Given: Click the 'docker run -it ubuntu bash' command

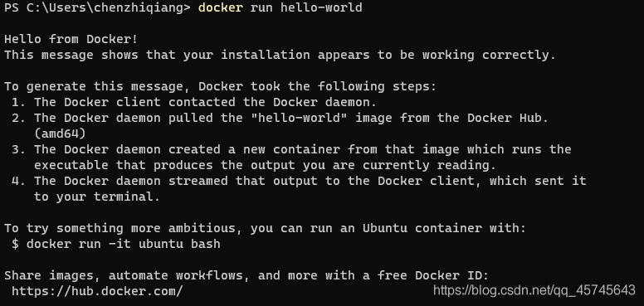Looking at the screenshot, I should (123, 244).
